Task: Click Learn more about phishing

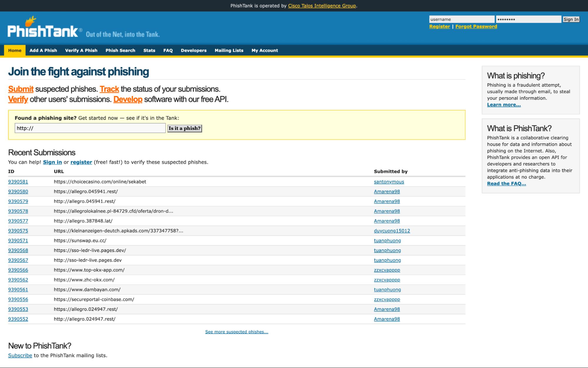Action: click(504, 105)
